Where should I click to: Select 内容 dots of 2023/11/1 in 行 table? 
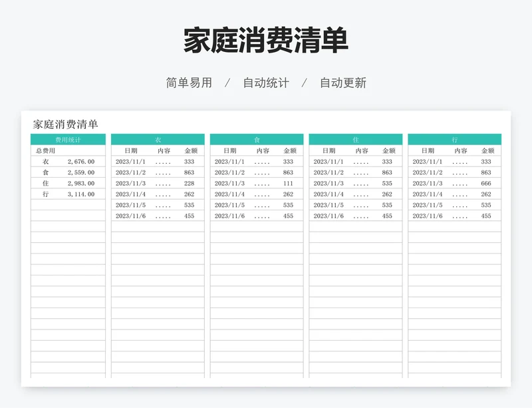[x=460, y=164]
